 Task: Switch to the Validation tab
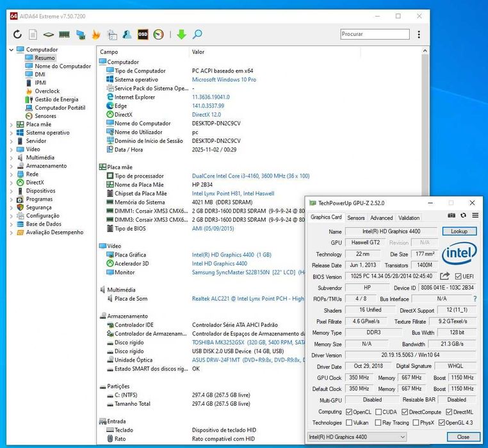[409, 218]
